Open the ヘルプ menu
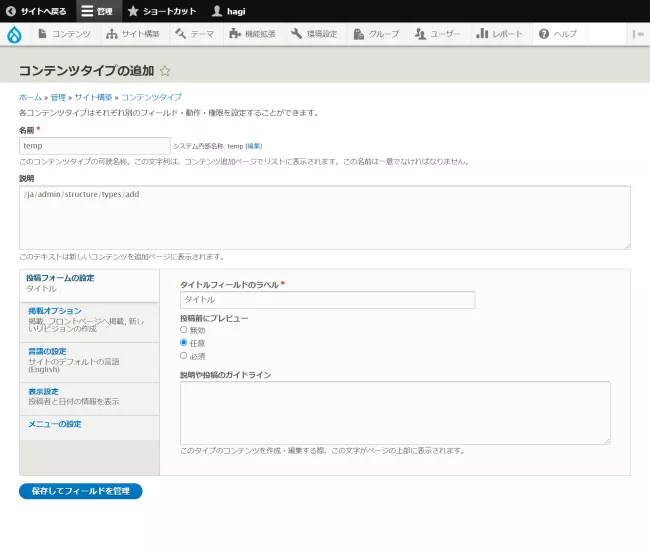The image size is (650, 554). (x=558, y=34)
